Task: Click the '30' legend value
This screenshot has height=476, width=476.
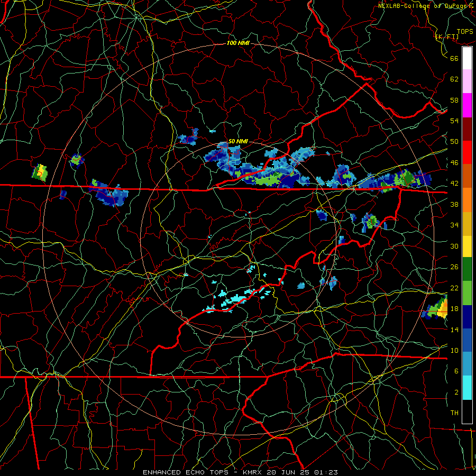Action: click(x=454, y=246)
